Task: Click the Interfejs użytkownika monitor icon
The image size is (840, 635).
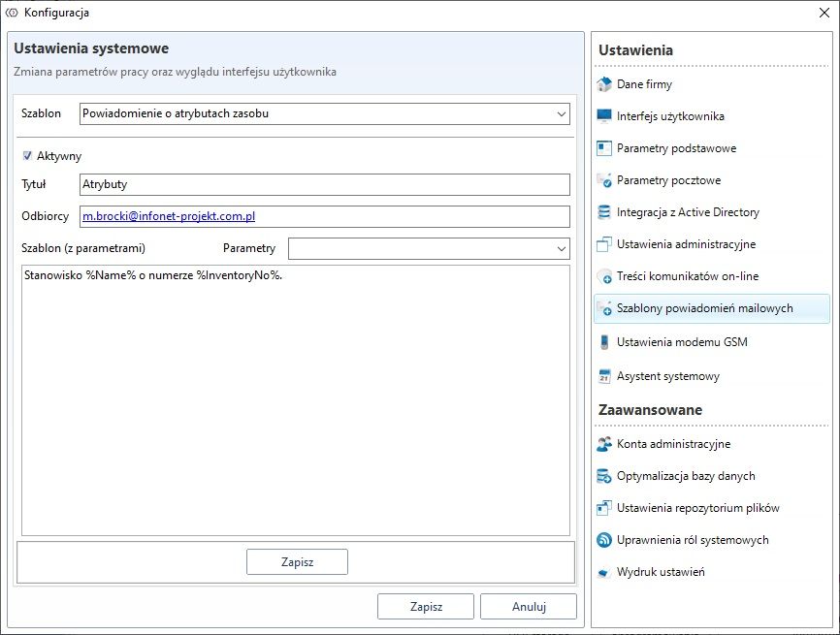Action: 604,116
